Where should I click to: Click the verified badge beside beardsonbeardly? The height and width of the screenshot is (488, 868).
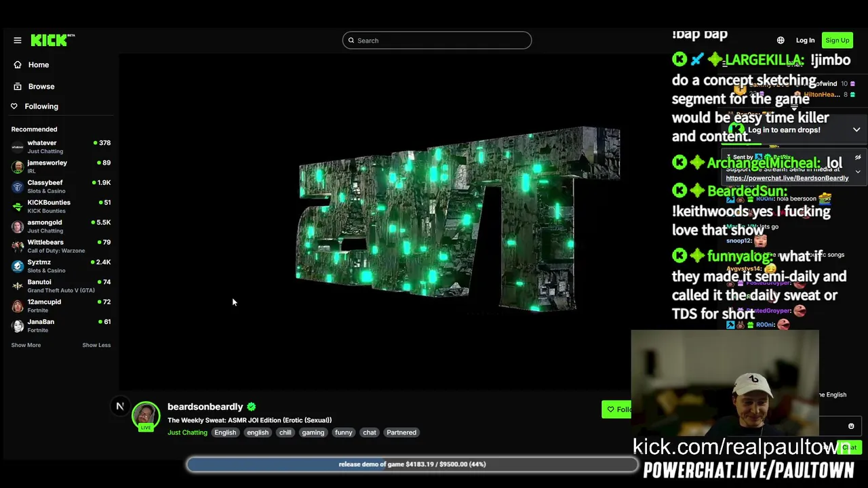tap(252, 407)
